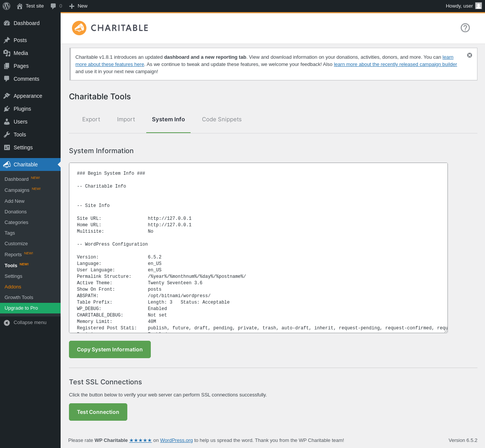This screenshot has height=448, width=485.
Task: Click the Plugins plug icon
Action: 7,109
